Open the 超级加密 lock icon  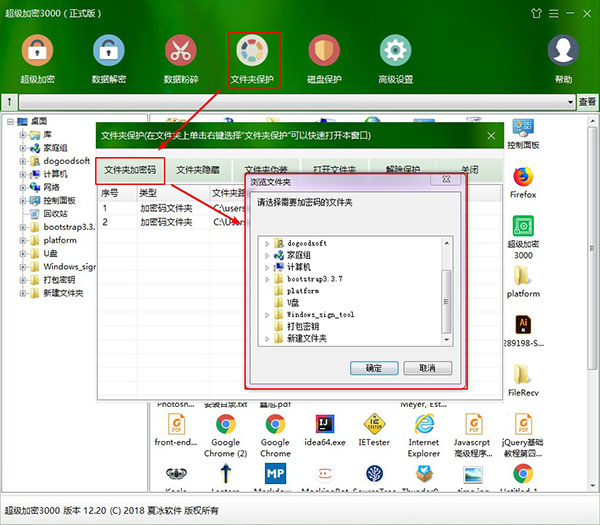[x=38, y=51]
